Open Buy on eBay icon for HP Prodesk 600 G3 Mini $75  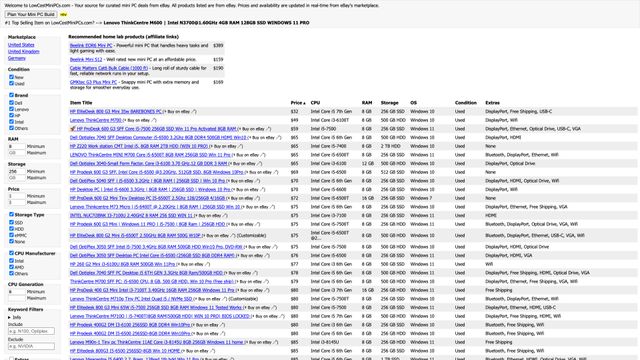click(257, 224)
